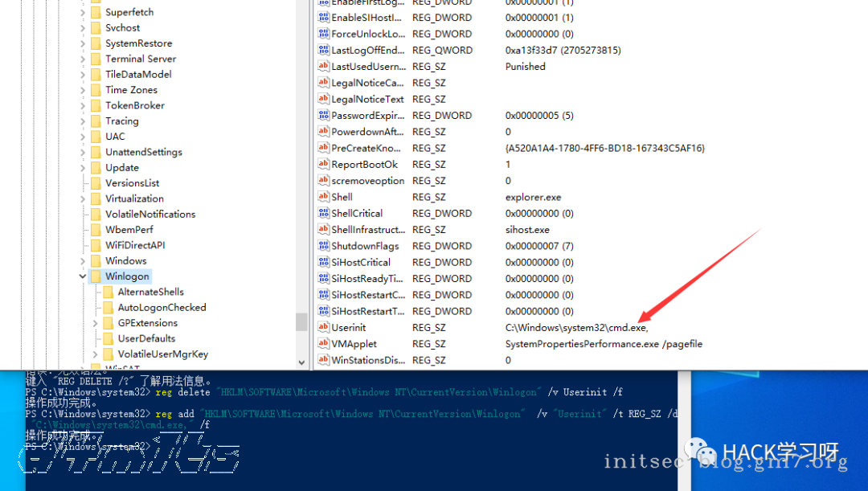868x491 pixels.
Task: Click the VMApplet string value icon
Action: click(x=323, y=344)
